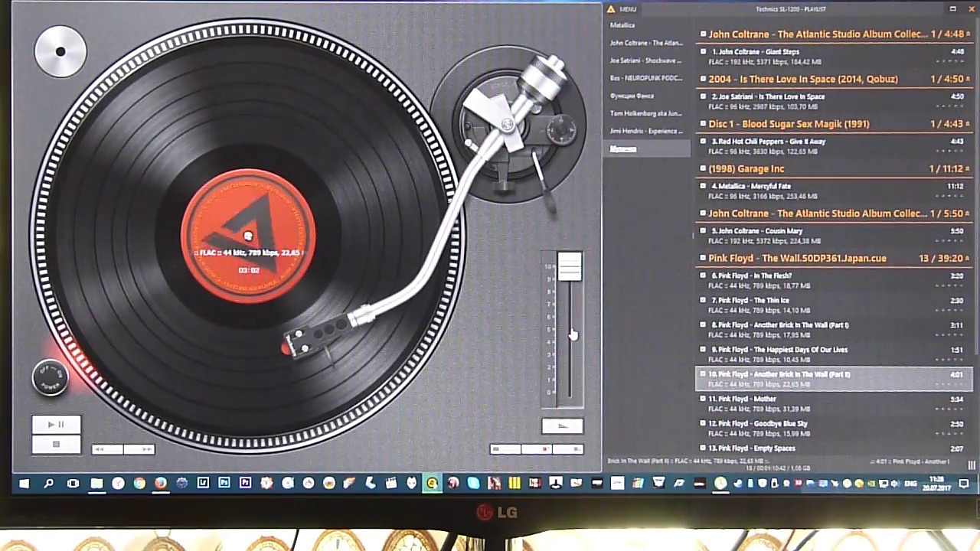
Task: Open Chrome from the taskbar
Action: 139,484
